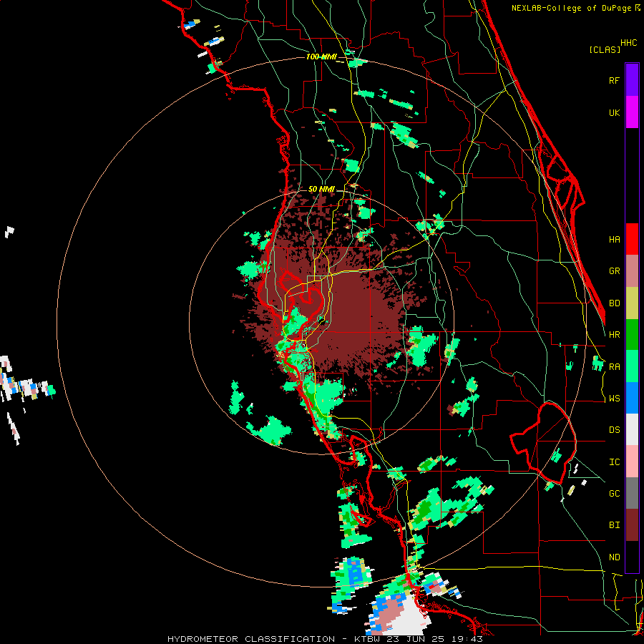Select the "GC" ground clutter legend label
Screen dimensions: 644x644
614,494
